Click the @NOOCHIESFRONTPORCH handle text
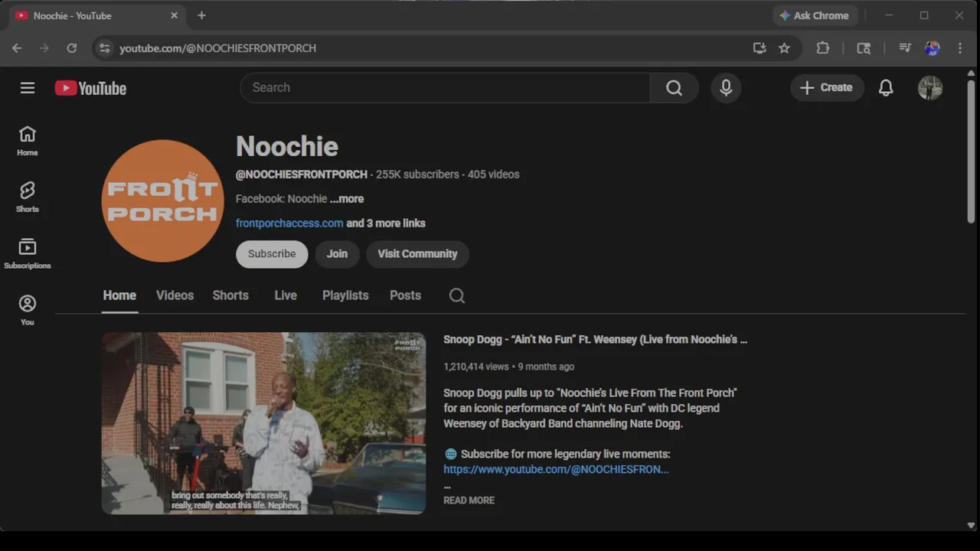Screen dimensions: 980x551 pos(302,174)
